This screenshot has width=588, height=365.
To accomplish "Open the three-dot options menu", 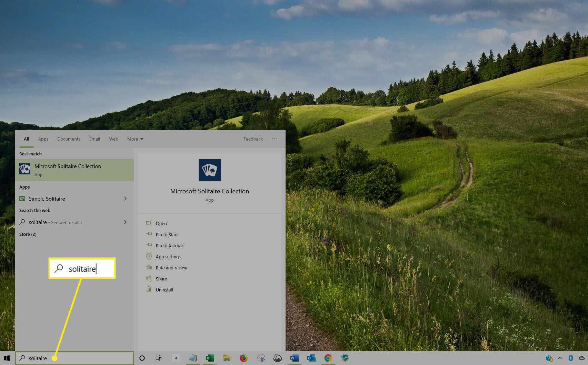I will click(x=275, y=139).
